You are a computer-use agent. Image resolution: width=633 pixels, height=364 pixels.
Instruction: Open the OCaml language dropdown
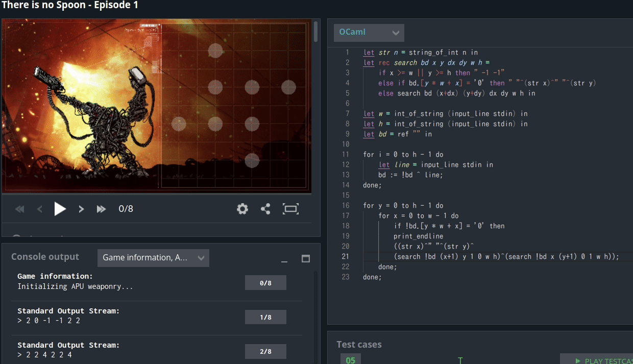(369, 33)
